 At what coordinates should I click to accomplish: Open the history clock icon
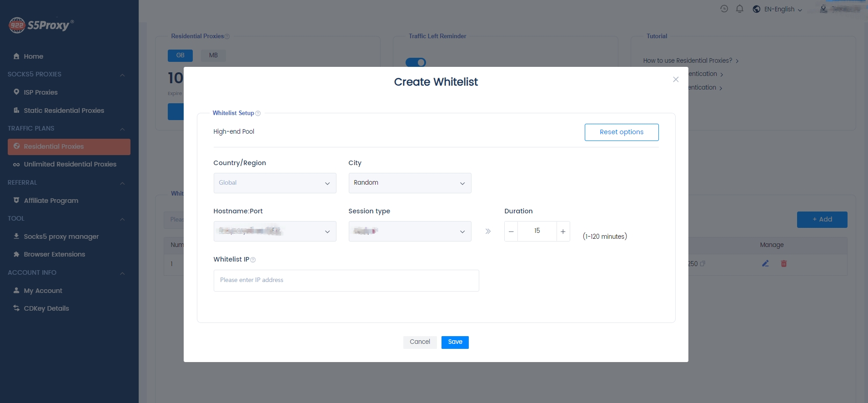coord(724,9)
